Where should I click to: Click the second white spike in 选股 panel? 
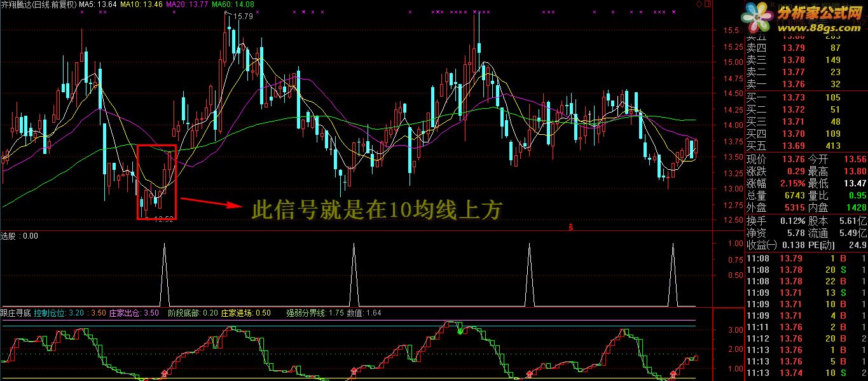pos(353,274)
